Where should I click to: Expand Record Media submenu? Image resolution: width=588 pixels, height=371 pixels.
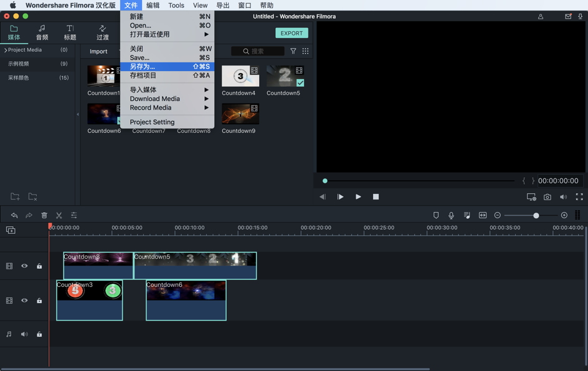[x=168, y=108]
